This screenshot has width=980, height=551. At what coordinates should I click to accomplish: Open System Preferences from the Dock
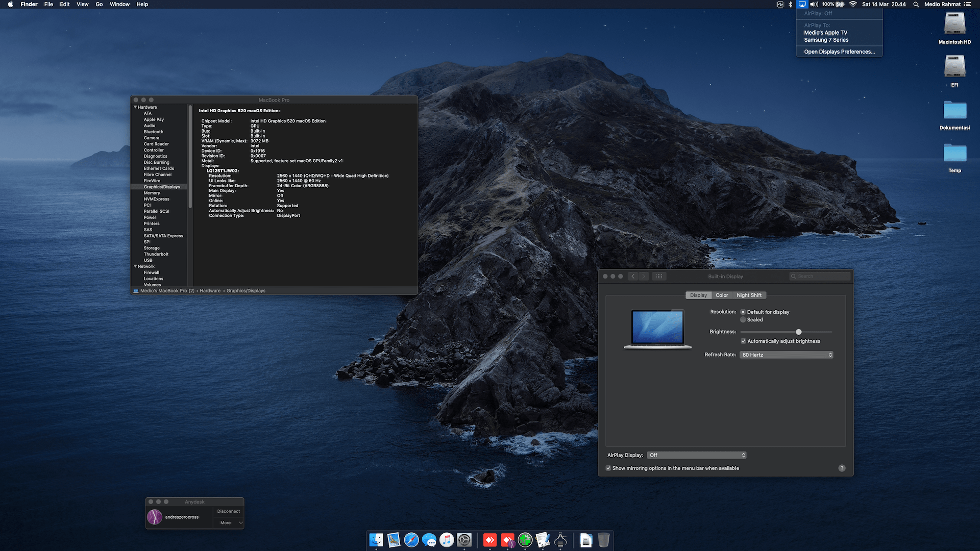point(464,540)
